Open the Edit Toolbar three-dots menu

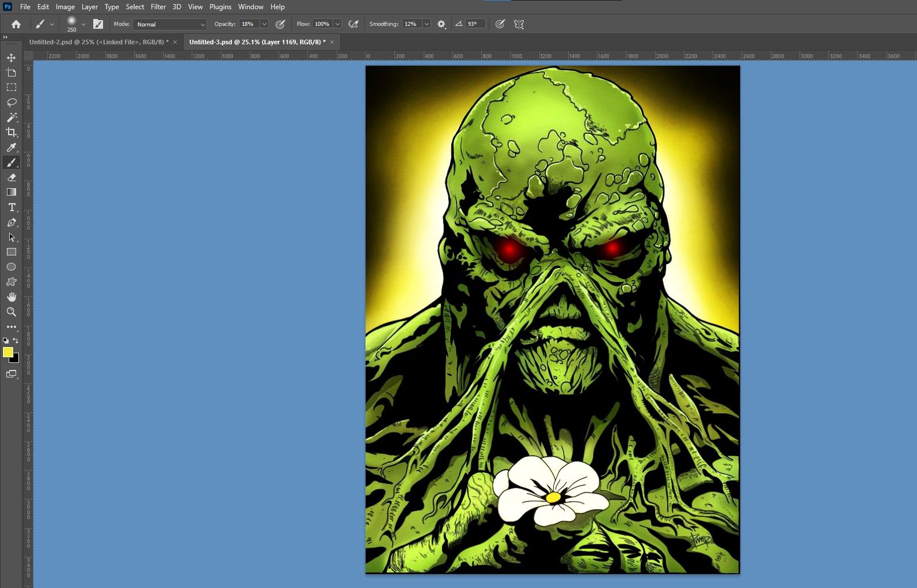[11, 327]
